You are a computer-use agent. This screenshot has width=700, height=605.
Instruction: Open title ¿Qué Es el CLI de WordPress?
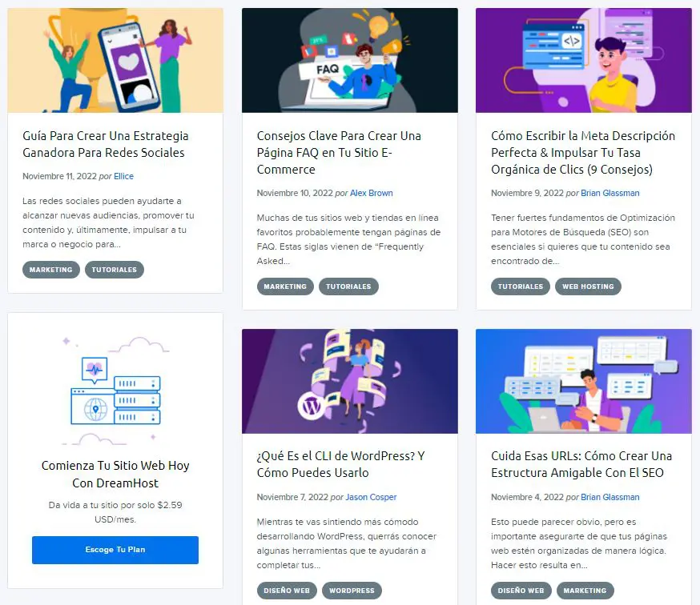pyautogui.click(x=340, y=464)
